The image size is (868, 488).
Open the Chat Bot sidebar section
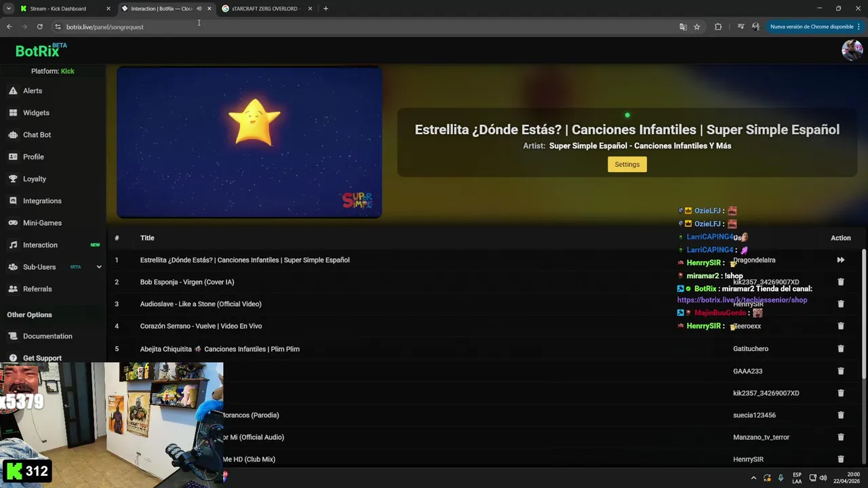pos(37,135)
